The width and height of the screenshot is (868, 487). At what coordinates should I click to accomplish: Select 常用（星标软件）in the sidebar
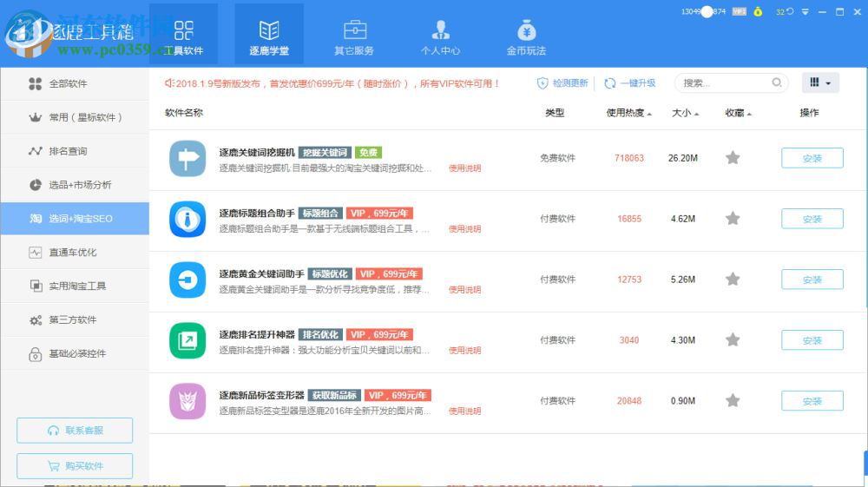point(75,117)
